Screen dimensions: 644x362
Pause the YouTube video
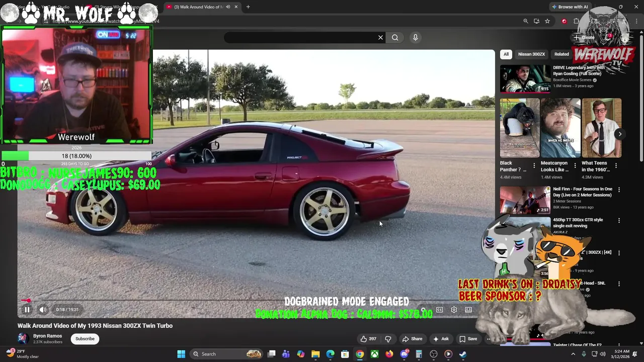point(27,310)
